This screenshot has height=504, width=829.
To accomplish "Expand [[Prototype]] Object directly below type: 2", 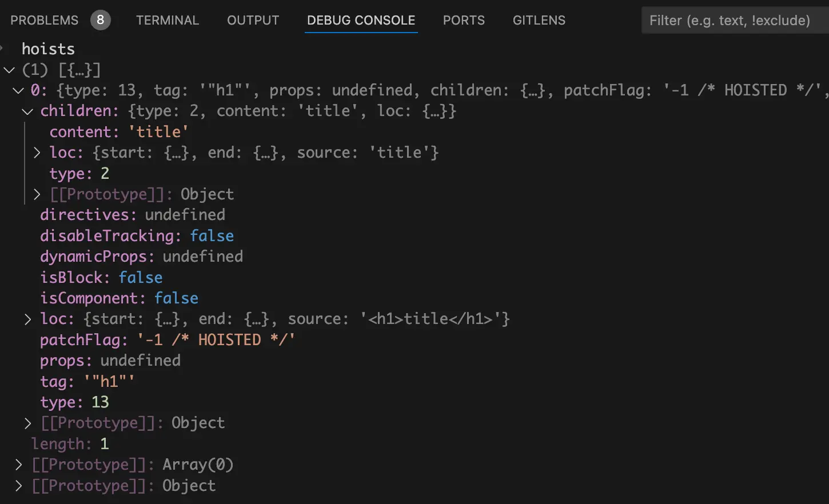I will tap(37, 194).
